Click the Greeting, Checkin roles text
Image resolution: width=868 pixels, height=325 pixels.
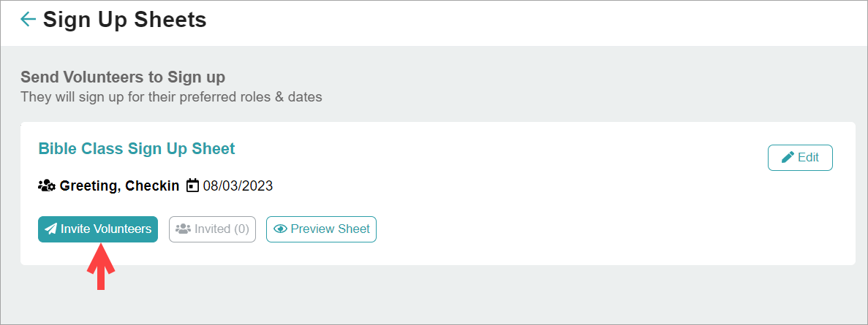coord(119,186)
